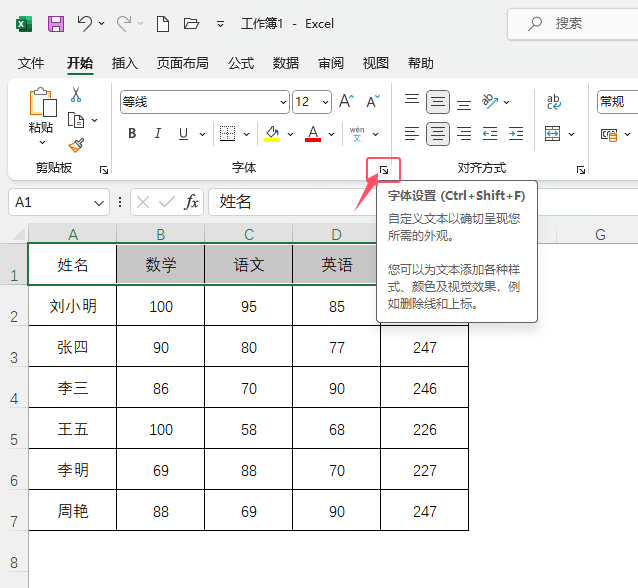Expand the Merge and Center options arrow
Image resolution: width=638 pixels, height=588 pixels.
click(x=572, y=134)
